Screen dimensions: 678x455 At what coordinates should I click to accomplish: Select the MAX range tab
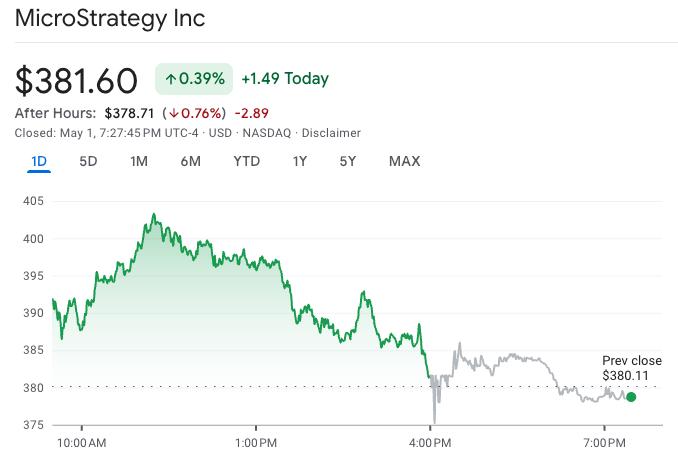tap(404, 161)
